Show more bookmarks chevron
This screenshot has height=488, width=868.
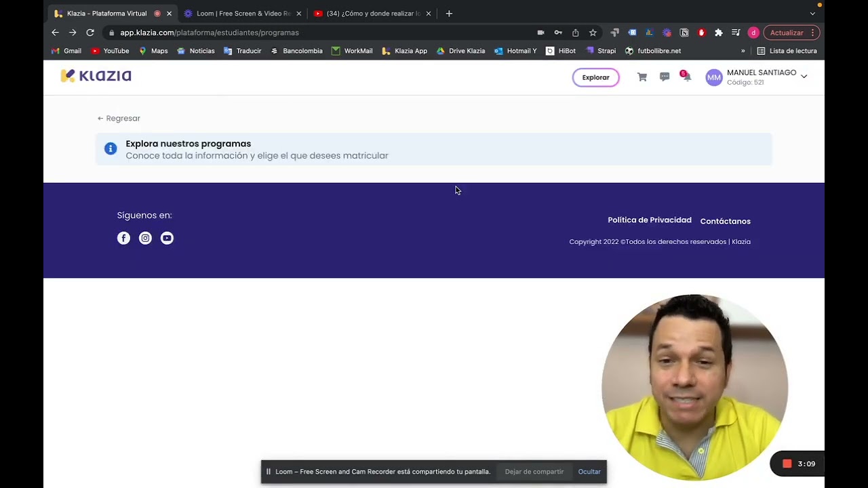[x=743, y=51]
